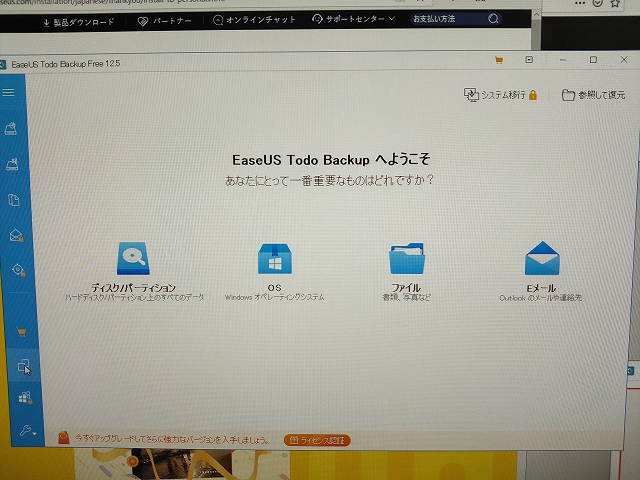This screenshot has width=640, height=480.
Task: Click the browser favorites star icon
Action: 615,3
